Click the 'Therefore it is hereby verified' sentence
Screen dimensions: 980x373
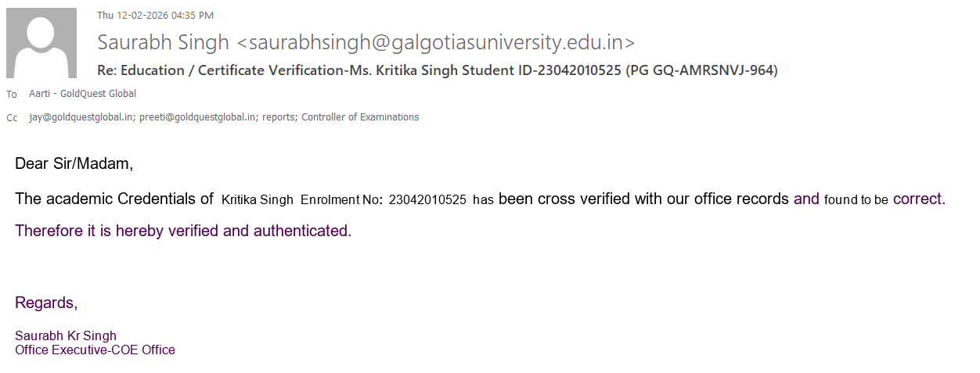(x=183, y=231)
